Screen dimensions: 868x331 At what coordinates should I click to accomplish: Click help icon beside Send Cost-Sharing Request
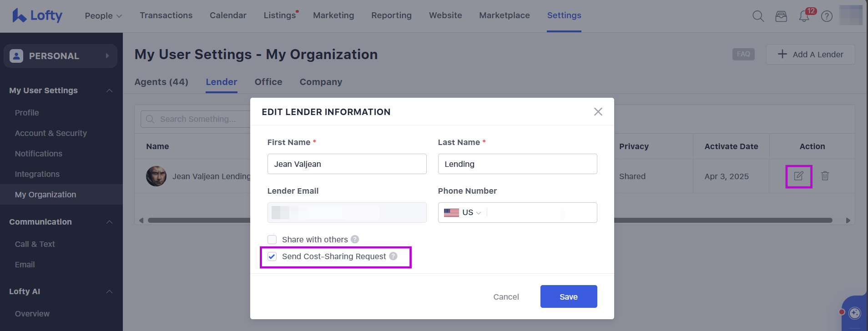393,256
